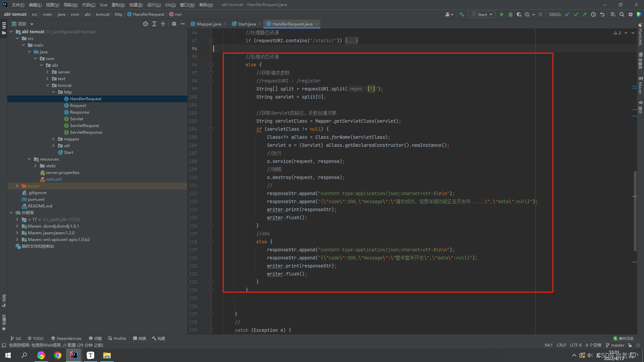The width and height of the screenshot is (644, 362).
Task: Expand the mapper package
Action: coord(53,139)
